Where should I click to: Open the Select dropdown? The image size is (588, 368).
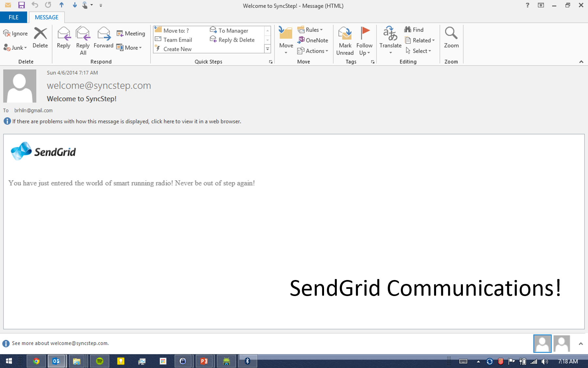tap(418, 51)
